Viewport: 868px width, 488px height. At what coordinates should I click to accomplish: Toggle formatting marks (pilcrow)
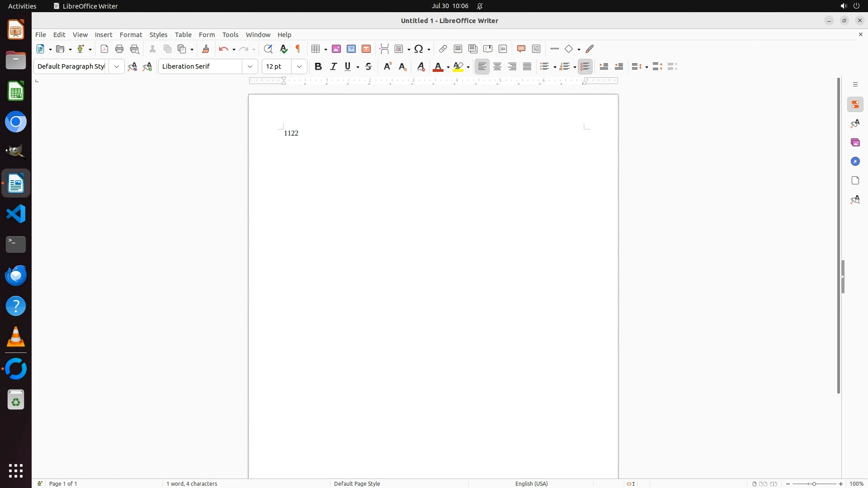[298, 49]
